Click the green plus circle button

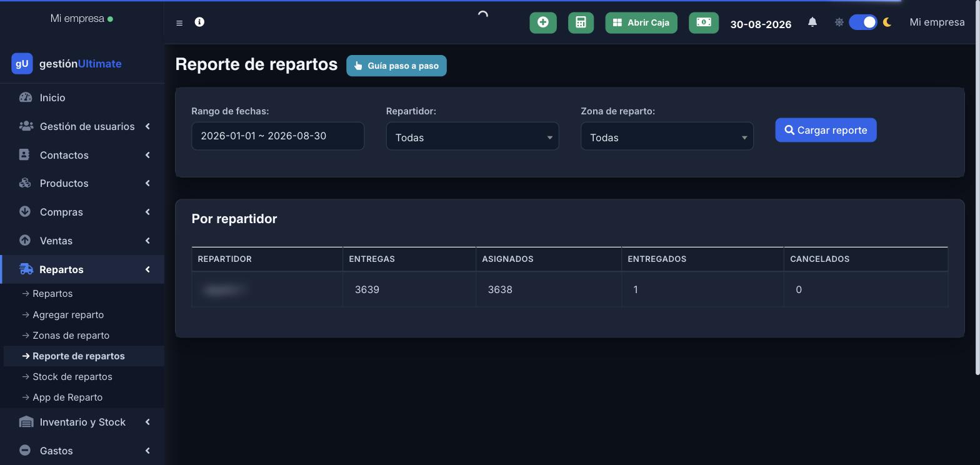[543, 22]
